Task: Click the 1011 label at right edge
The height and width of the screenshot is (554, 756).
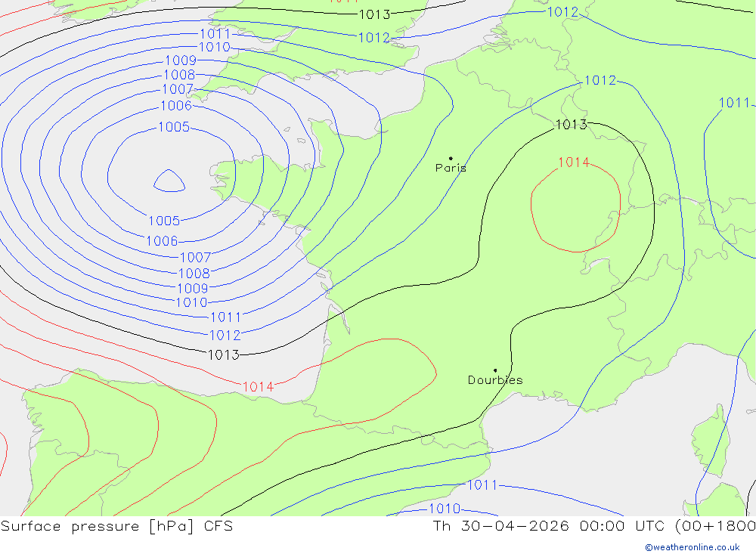Action: click(x=734, y=103)
